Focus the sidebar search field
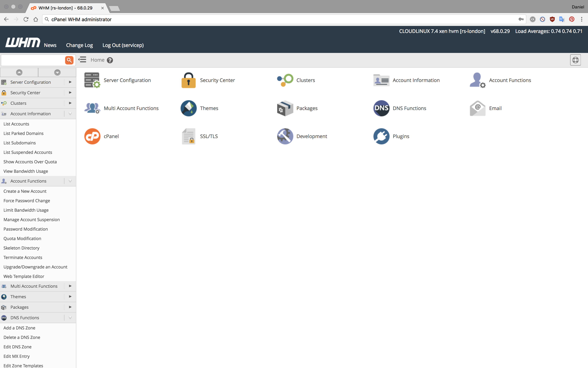Viewport: 588px width, 368px height. (33, 60)
